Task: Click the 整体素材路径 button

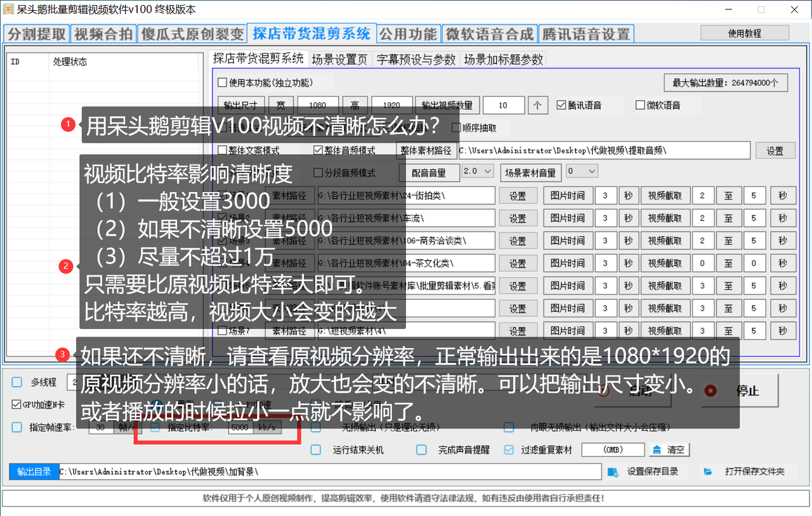Action: 426,151
